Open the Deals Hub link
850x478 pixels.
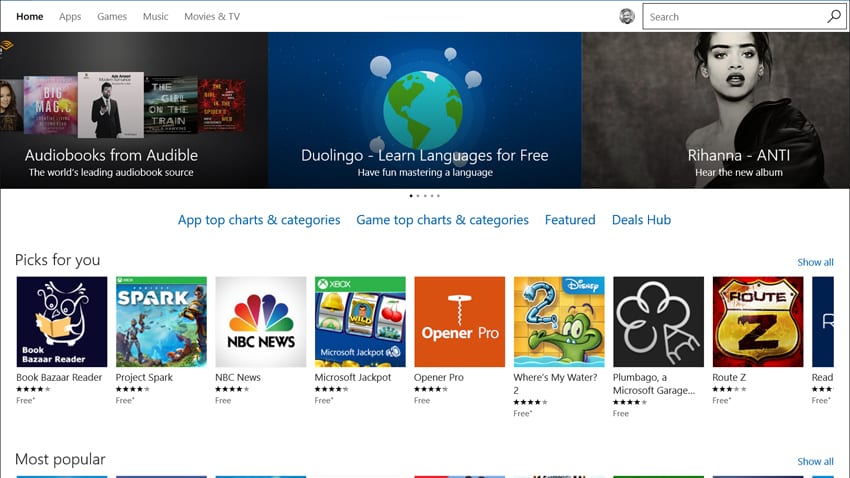tap(641, 219)
